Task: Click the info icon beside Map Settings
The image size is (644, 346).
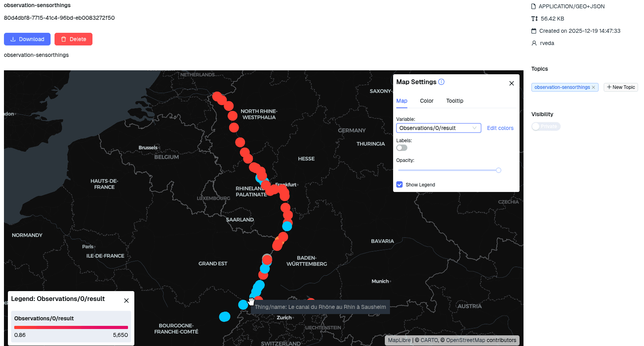Action: (441, 82)
